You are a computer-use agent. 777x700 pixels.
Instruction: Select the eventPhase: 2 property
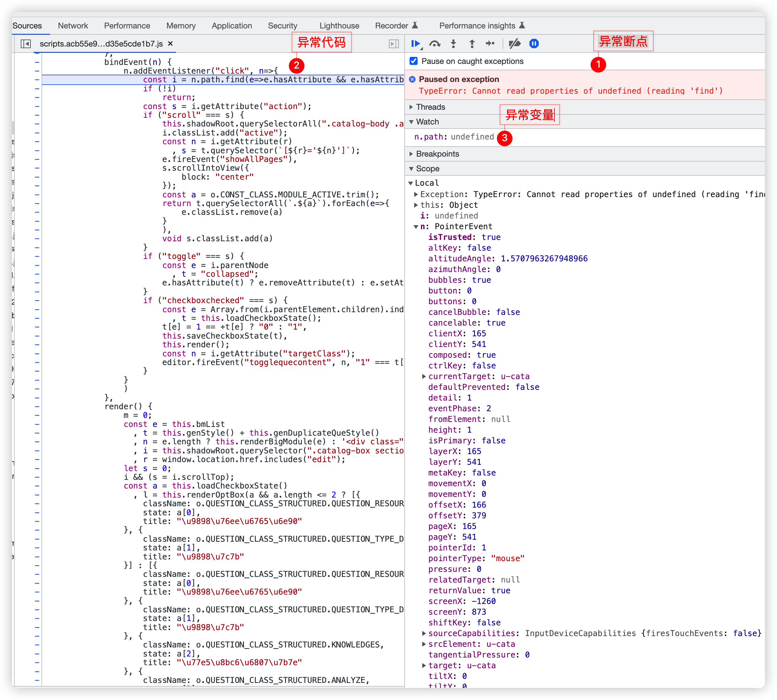[x=460, y=409]
